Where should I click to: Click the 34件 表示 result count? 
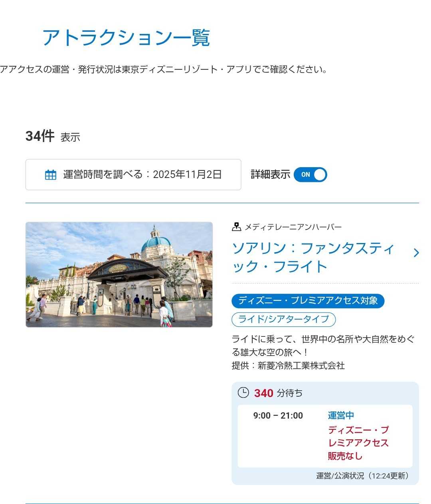tap(53, 136)
